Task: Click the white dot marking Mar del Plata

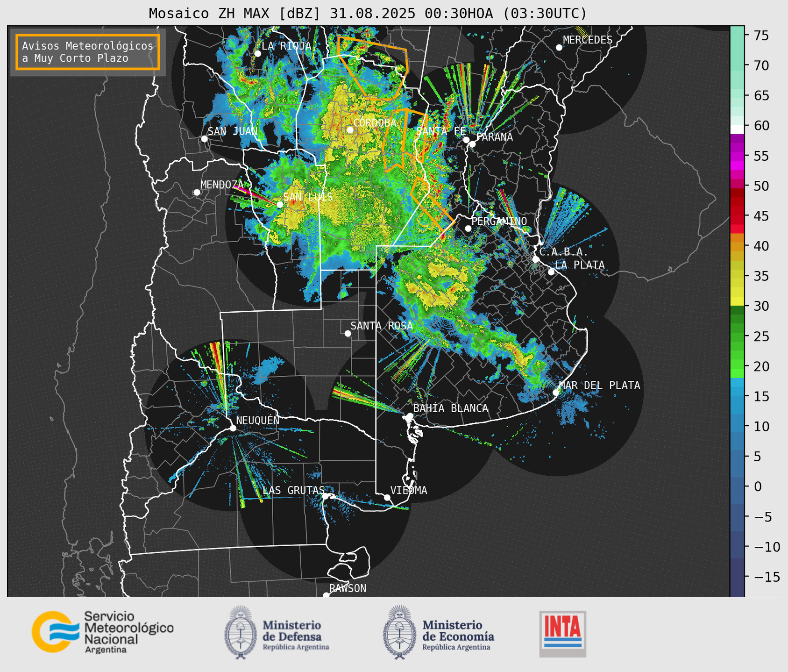Action: (x=556, y=393)
